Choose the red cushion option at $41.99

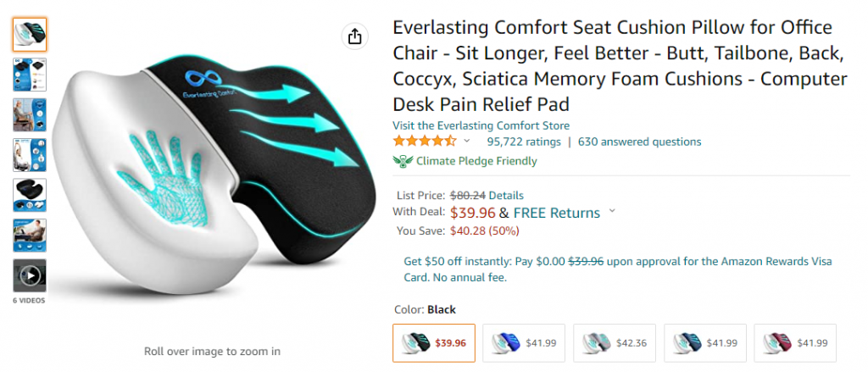click(x=796, y=342)
